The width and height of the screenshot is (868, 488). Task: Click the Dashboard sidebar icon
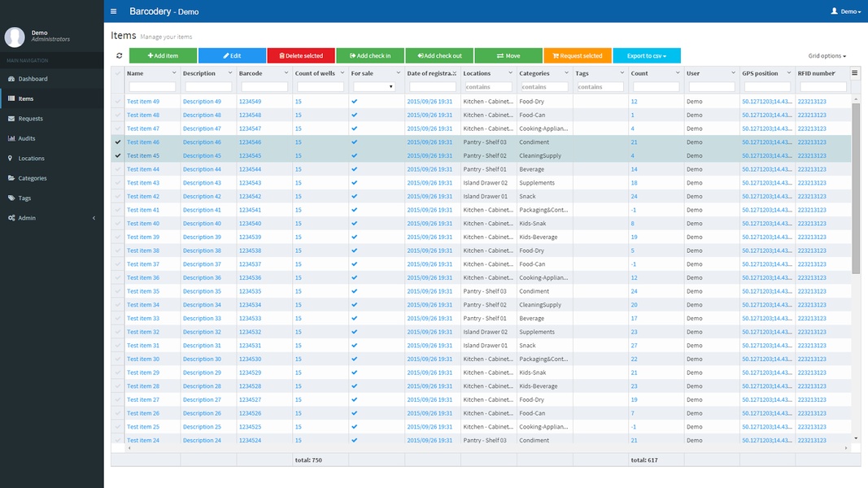coord(11,79)
